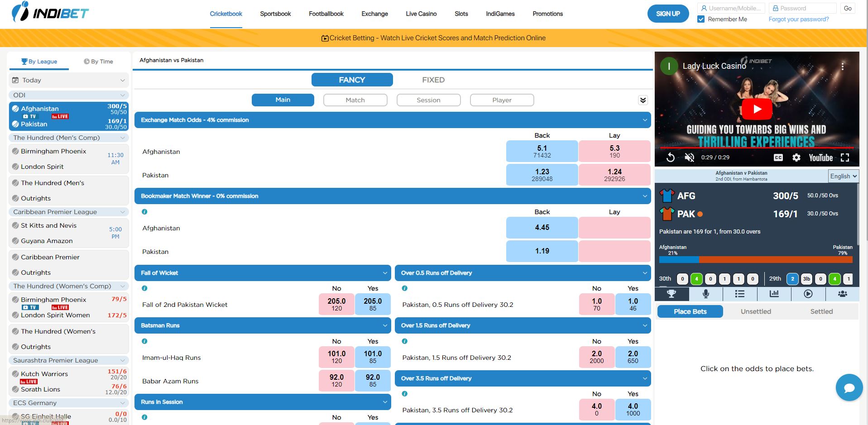Image resolution: width=868 pixels, height=425 pixels.
Task: Click the Pakistan 79% win probability bar
Action: pos(776,260)
